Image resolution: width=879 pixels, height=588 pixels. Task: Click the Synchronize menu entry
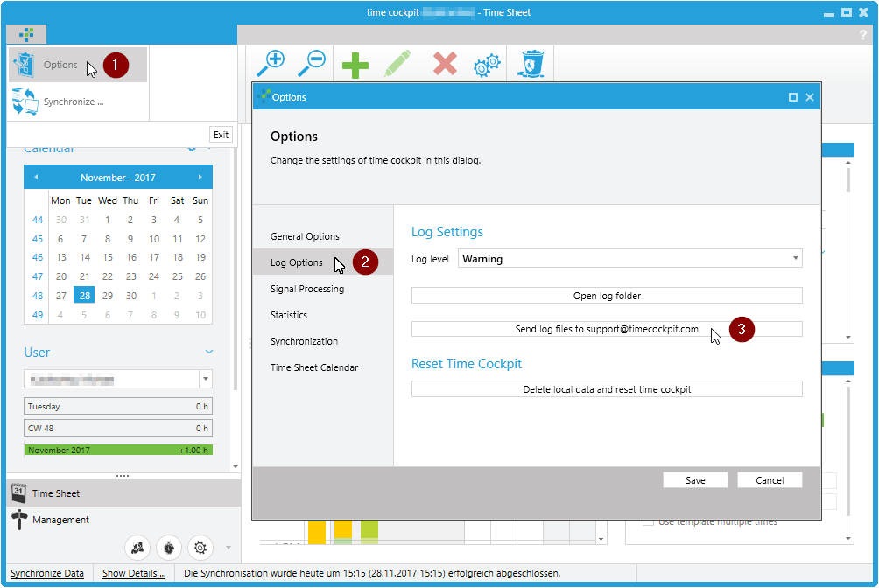[x=77, y=101]
